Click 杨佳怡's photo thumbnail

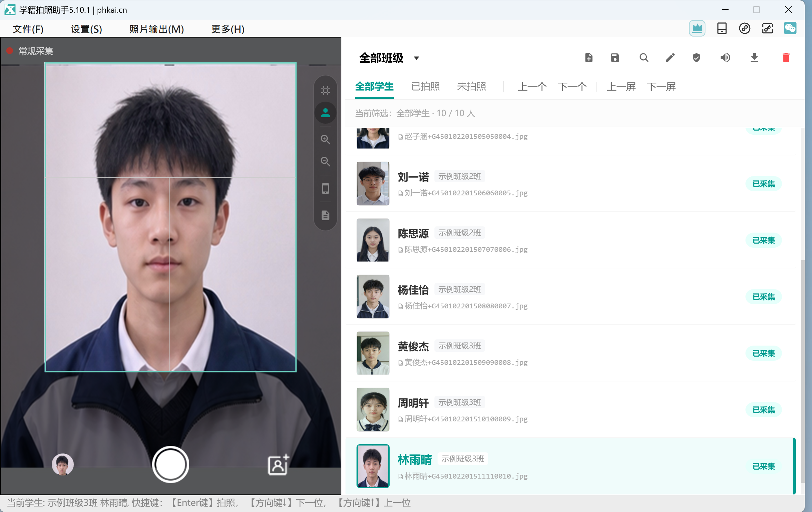click(373, 297)
